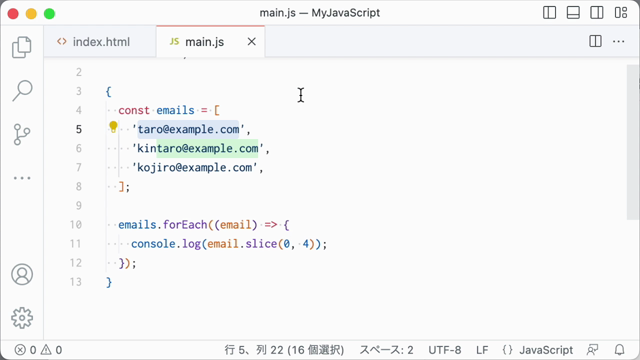
Task: Close the main.js tab
Action: point(251,42)
